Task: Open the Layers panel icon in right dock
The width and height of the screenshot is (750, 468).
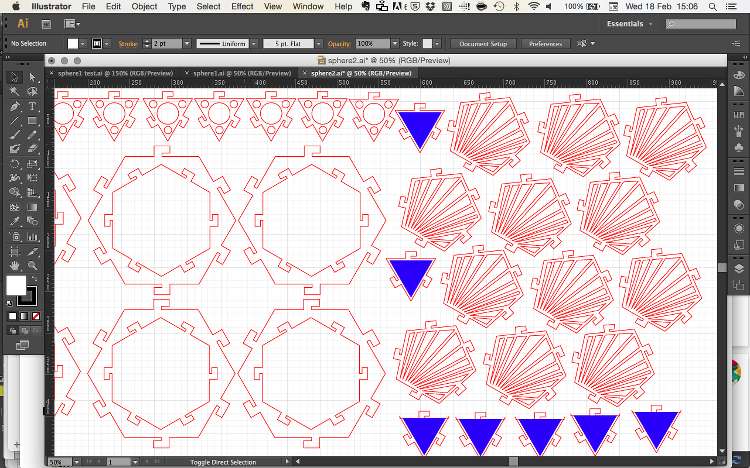Action: tap(739, 268)
